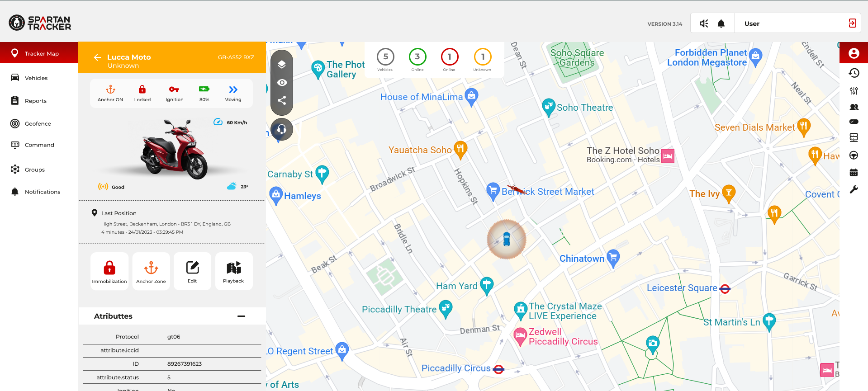The width and height of the screenshot is (868, 391).
Task: Click the Playback button
Action: tap(234, 271)
